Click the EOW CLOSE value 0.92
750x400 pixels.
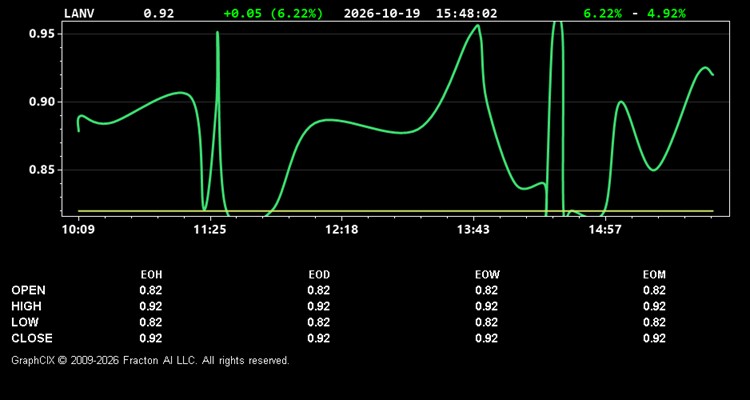[x=486, y=338]
